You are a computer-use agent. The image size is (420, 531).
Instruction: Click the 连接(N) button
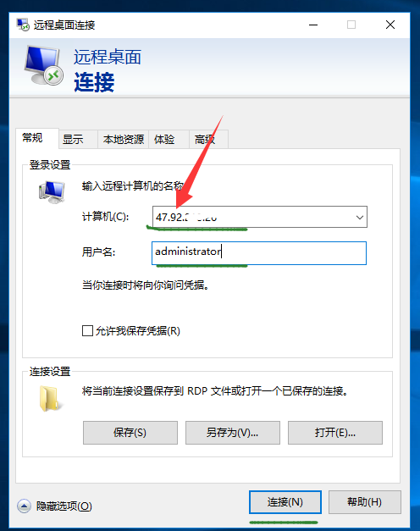285,502
